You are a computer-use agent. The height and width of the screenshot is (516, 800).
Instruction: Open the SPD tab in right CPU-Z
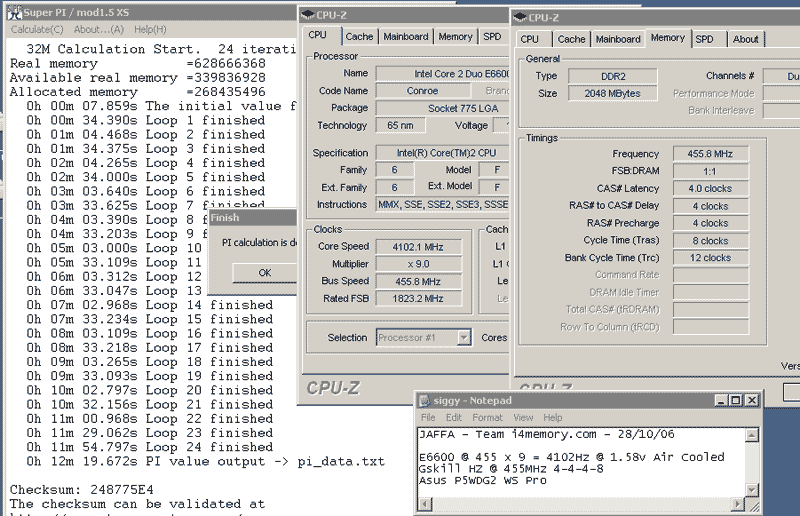(705, 39)
